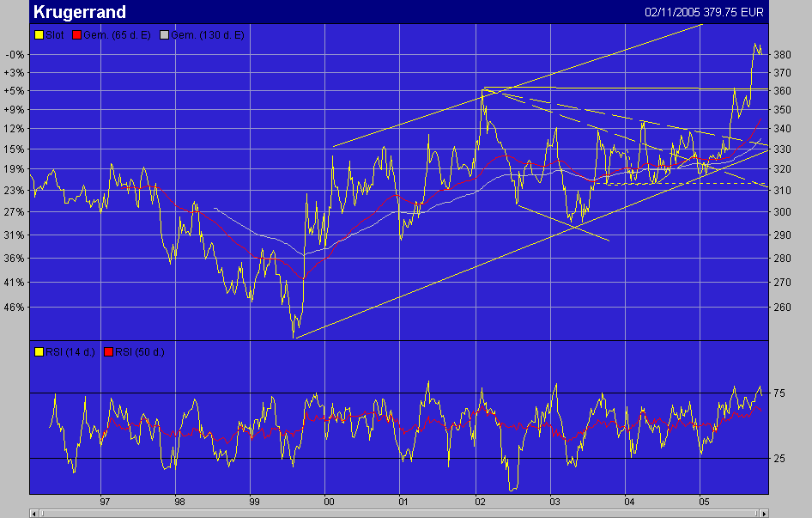Click the 03 year axis label
Screen dimensions: 812x518
[x=554, y=502]
